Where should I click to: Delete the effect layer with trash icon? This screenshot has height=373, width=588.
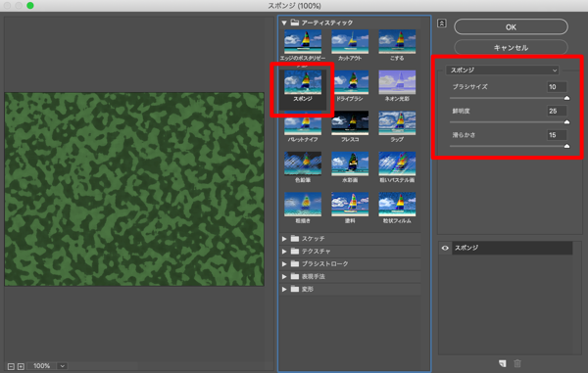[x=517, y=363]
